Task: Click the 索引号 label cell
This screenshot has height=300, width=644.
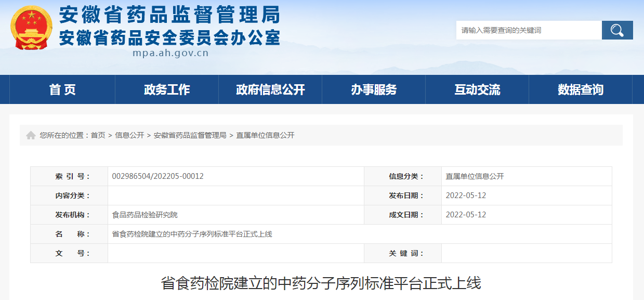Action: point(69,176)
